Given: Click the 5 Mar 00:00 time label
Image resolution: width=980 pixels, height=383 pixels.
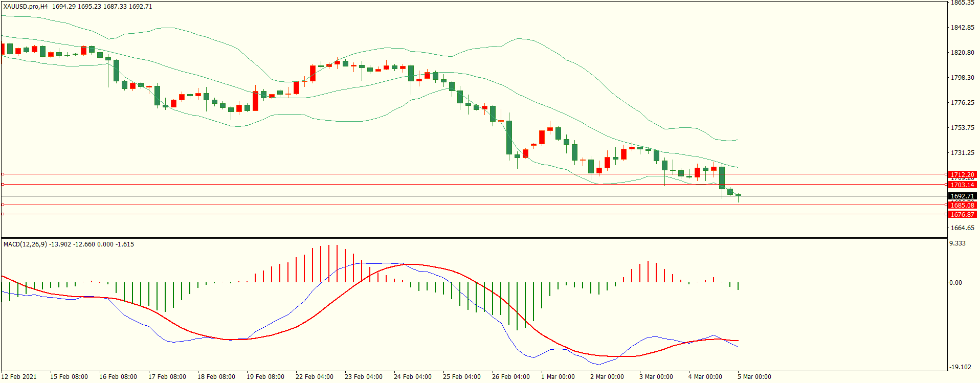Looking at the screenshot, I should point(754,377).
